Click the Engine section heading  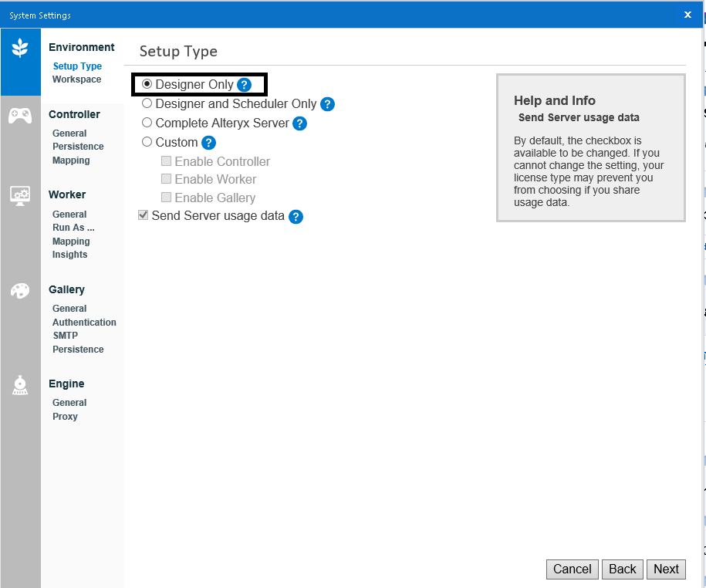(x=66, y=384)
